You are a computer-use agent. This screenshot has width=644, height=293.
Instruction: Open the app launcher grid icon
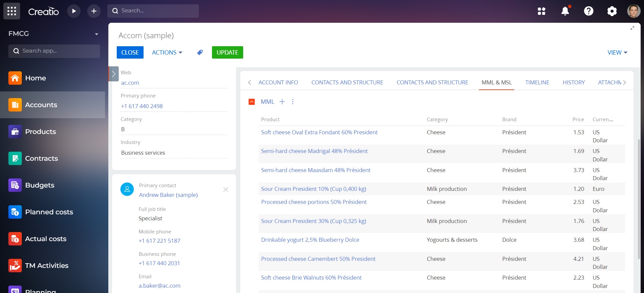(x=12, y=11)
